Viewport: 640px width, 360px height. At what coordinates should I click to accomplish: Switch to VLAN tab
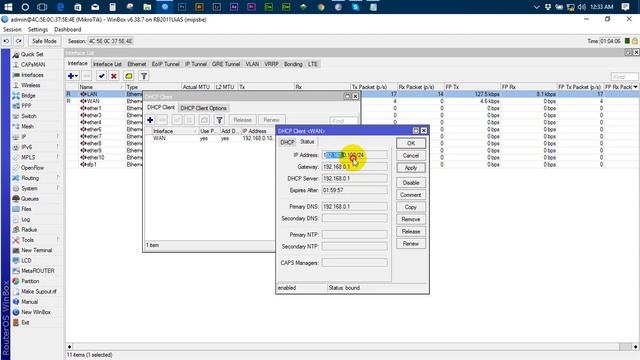point(252,64)
